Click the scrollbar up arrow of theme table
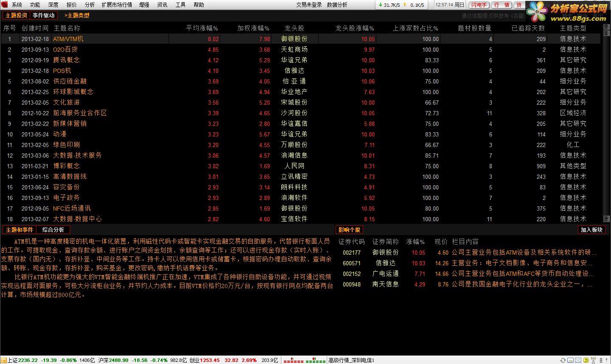The height and width of the screenshot is (364, 611). pyautogui.click(x=607, y=27)
